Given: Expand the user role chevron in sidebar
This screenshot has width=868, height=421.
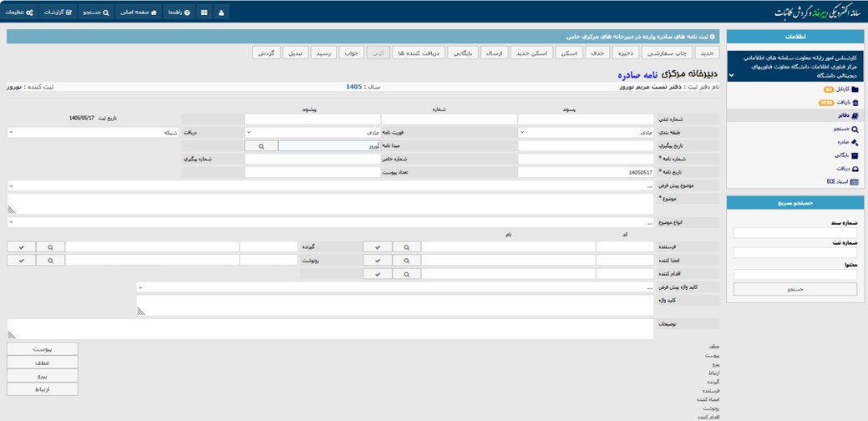Looking at the screenshot, I should point(732,74).
